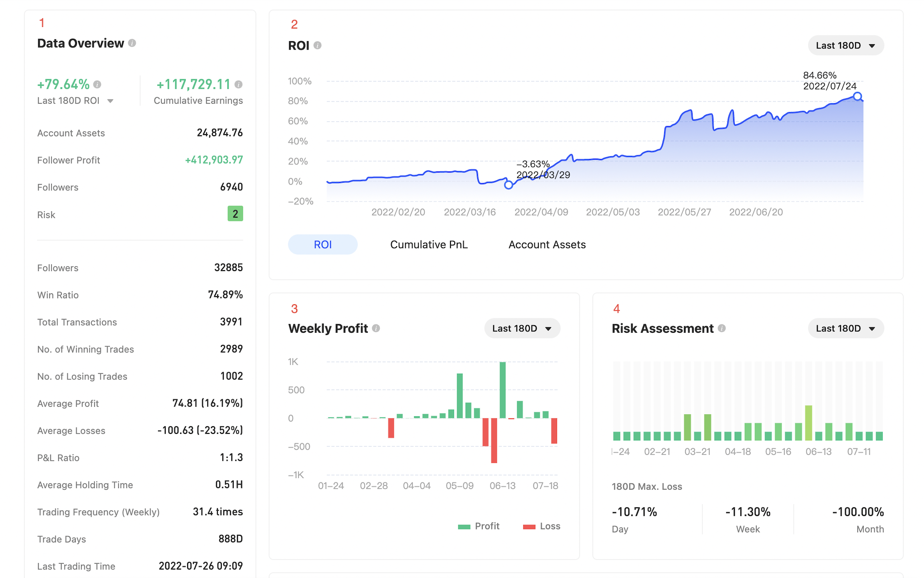Switch to the Cumulative PnL tab

[429, 244]
